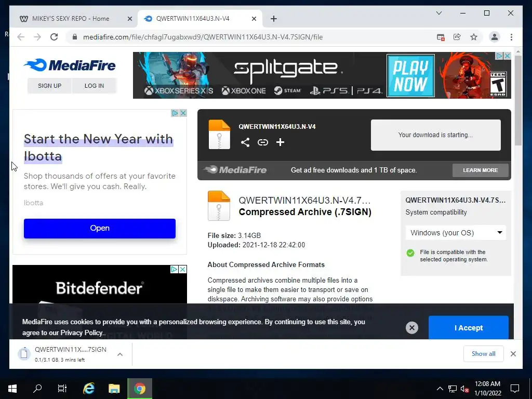This screenshot has width=532, height=399.
Task: Expand download item options chevron
Action: [x=120, y=354]
